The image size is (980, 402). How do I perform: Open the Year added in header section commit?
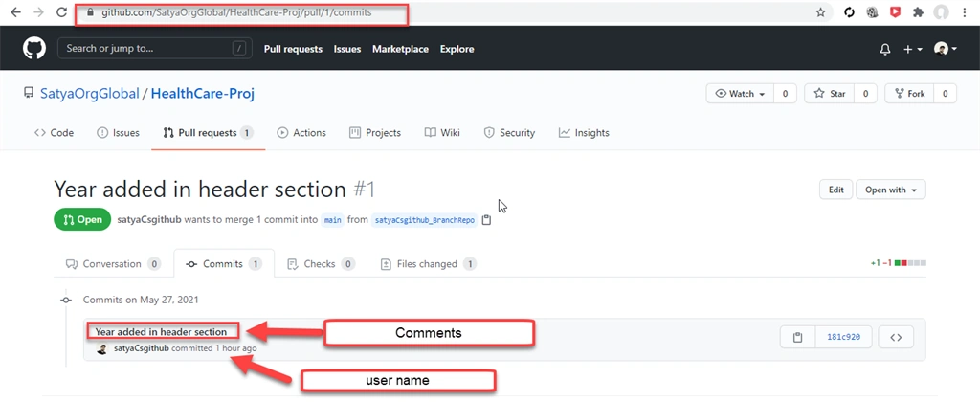click(x=161, y=331)
